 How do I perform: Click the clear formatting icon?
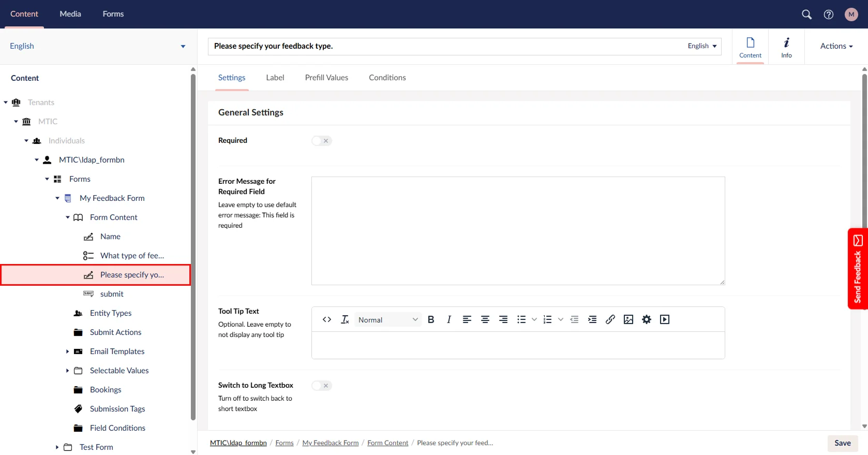click(345, 320)
